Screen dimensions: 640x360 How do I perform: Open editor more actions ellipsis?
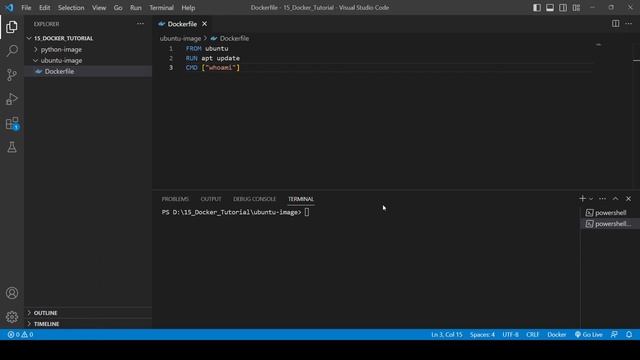coord(629,23)
